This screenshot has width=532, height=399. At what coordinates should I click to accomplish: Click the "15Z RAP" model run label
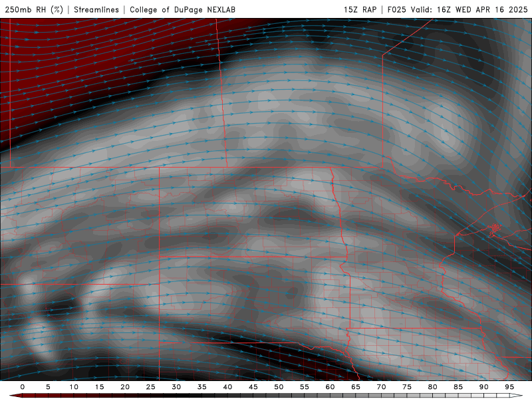pyautogui.click(x=360, y=9)
